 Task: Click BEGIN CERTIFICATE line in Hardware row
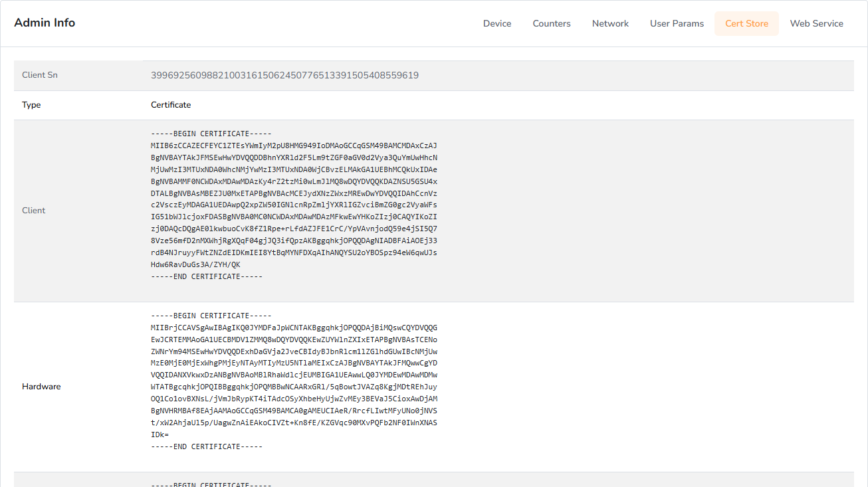[211, 316]
